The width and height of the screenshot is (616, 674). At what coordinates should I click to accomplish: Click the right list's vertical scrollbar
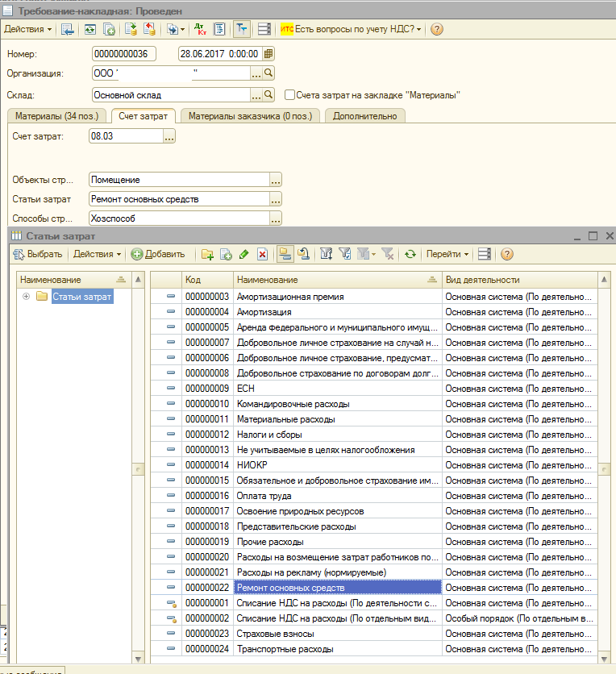point(604,468)
